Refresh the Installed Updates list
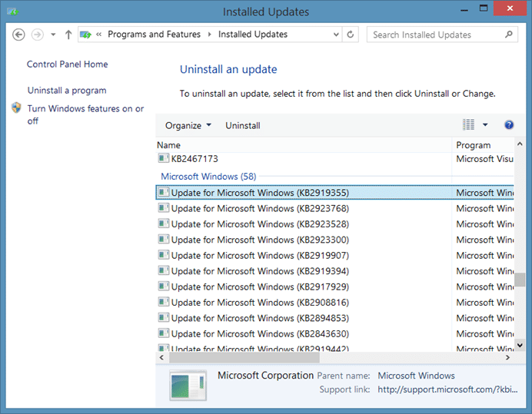 [351, 35]
